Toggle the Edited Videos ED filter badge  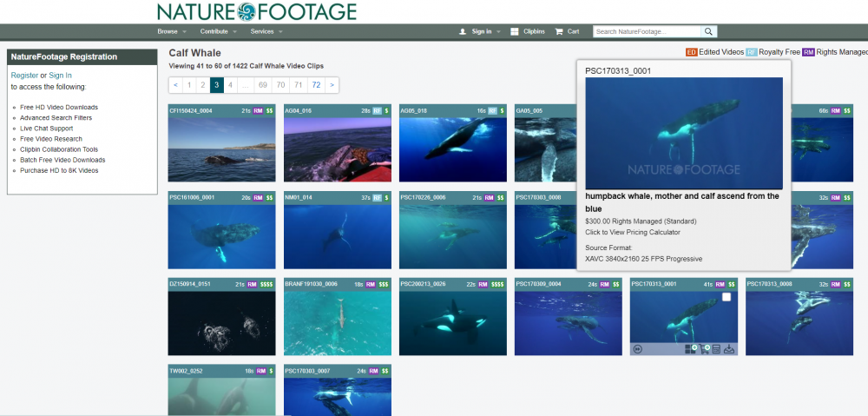coord(692,52)
